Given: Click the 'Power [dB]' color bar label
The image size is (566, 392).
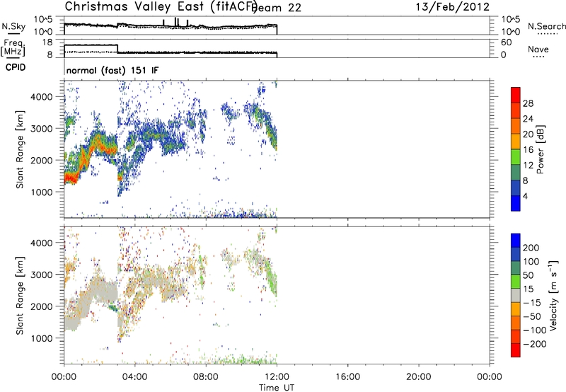Looking at the screenshot, I should [x=541, y=149].
